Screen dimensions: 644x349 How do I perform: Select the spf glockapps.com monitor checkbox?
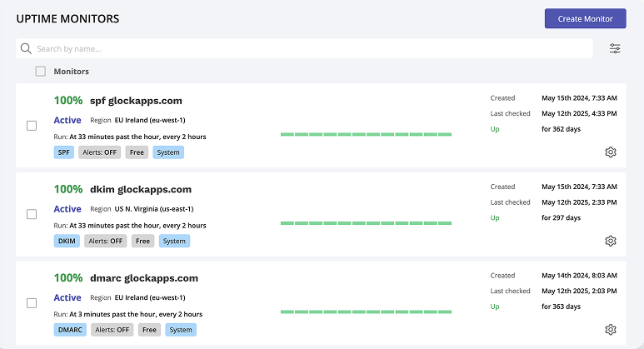(32, 126)
